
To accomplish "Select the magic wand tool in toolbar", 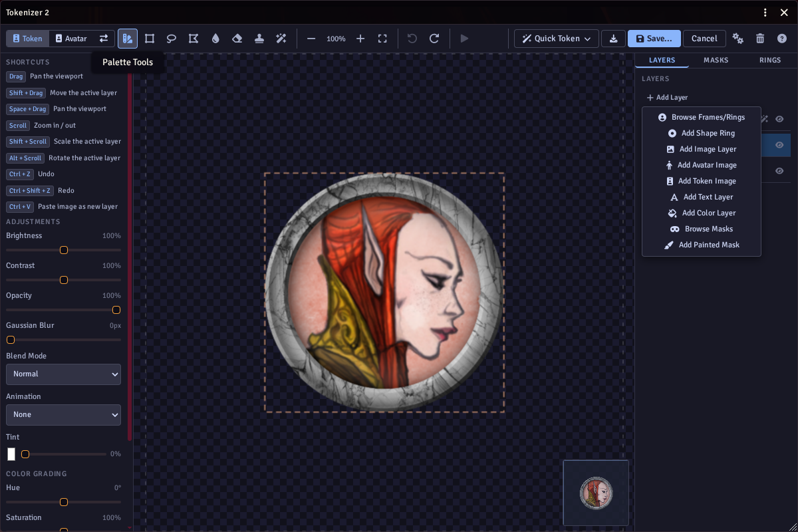I will coord(281,39).
